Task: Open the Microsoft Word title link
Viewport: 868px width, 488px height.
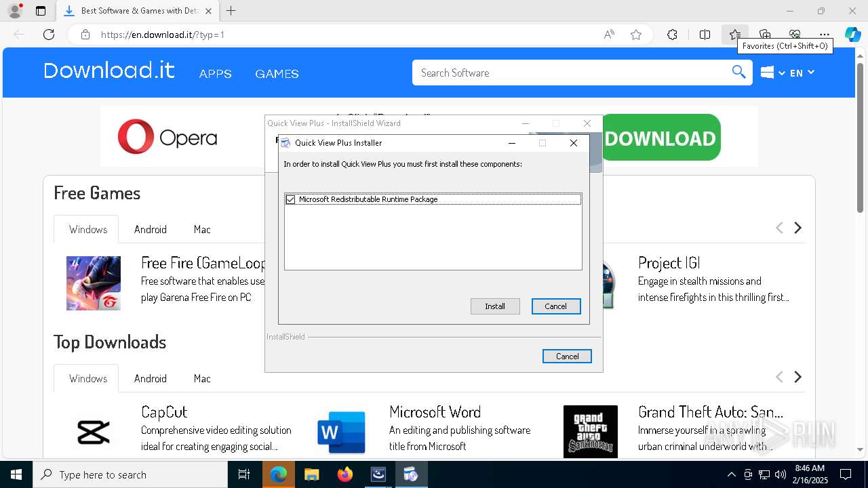Action: (x=435, y=411)
